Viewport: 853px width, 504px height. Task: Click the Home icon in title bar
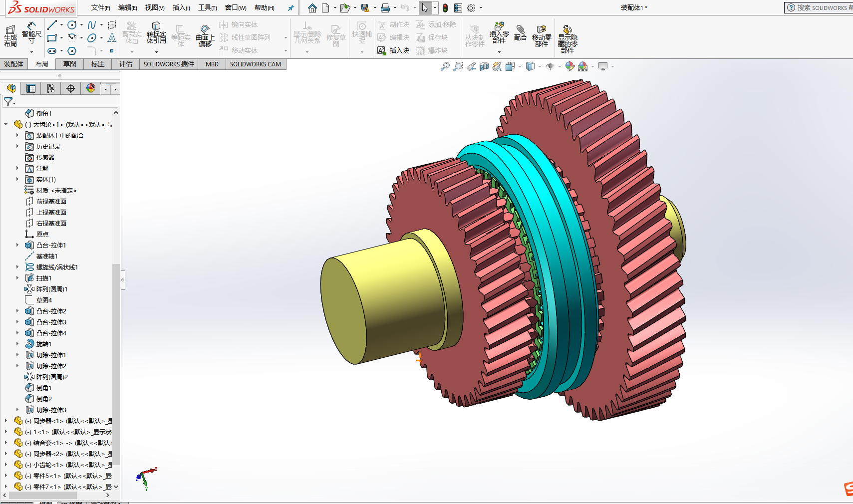(x=312, y=8)
